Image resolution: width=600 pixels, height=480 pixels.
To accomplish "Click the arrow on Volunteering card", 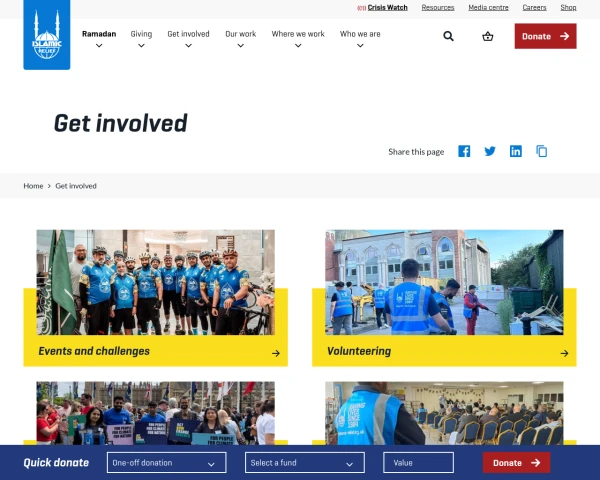I will click(564, 353).
